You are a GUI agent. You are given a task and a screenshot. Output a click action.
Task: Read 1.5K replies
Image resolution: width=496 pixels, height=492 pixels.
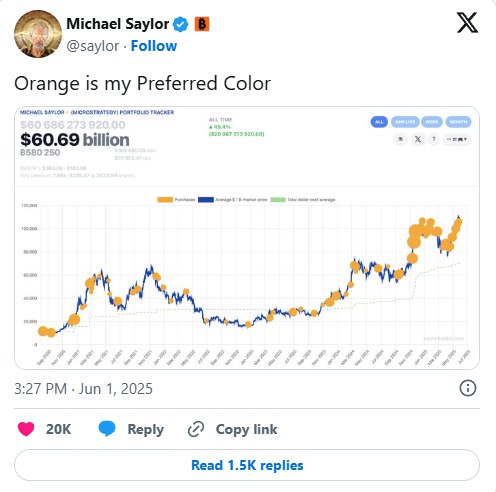click(x=247, y=465)
